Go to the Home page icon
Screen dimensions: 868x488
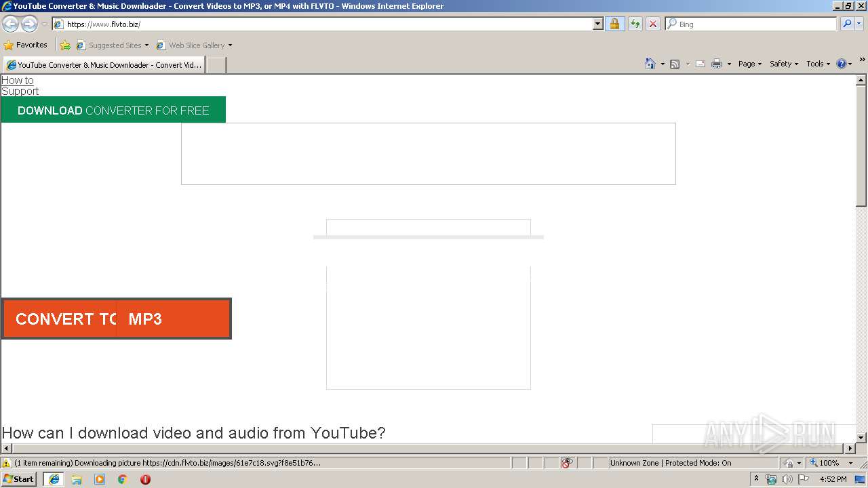[650, 64]
